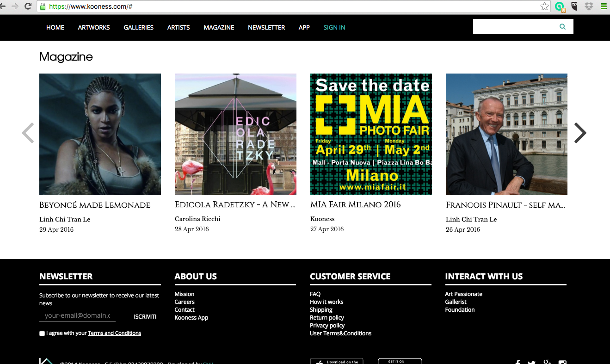Open the Beyoncé made Lemonade article title

click(x=95, y=205)
